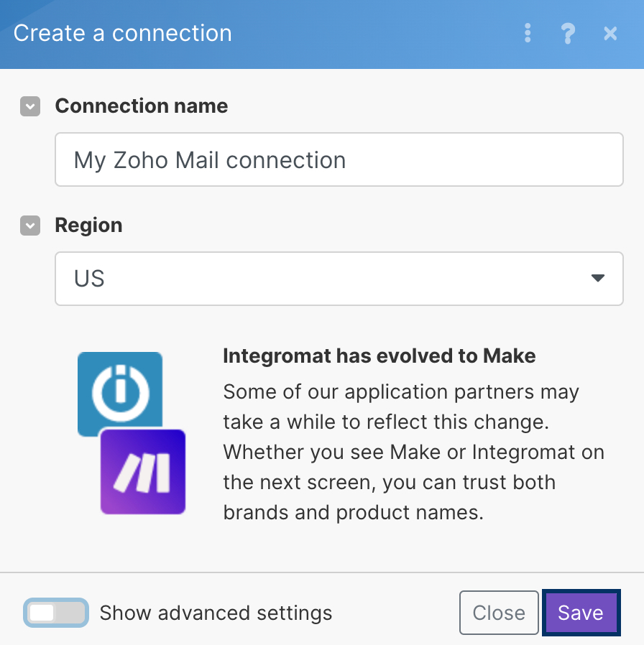Image resolution: width=644 pixels, height=645 pixels.
Task: Click the purple Make logo
Action: click(143, 471)
